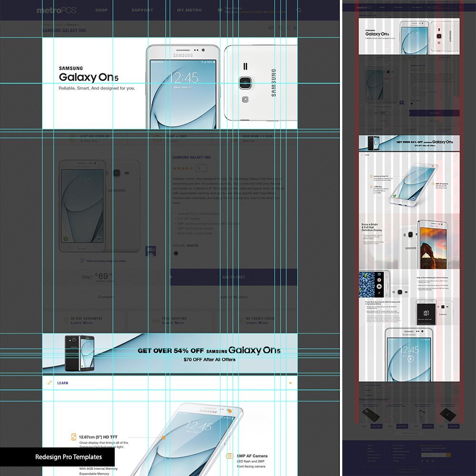Open the MY METRO menu
The image size is (476, 476).
click(x=189, y=10)
